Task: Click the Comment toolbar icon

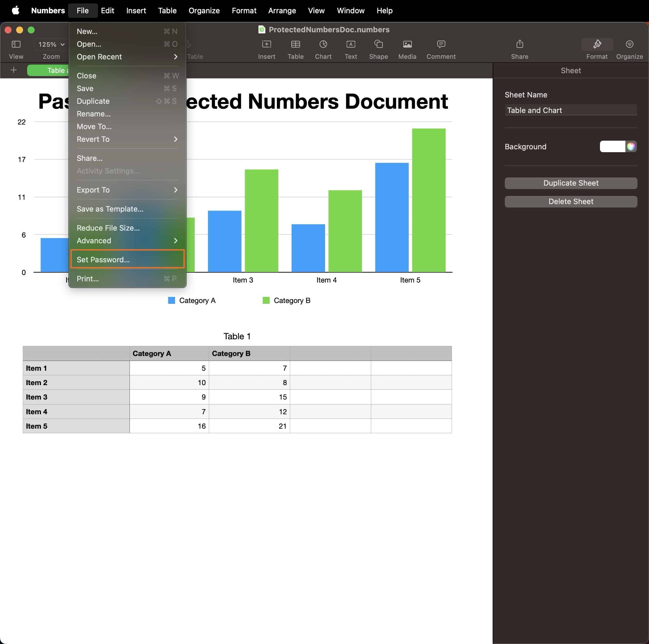Action: pyautogui.click(x=441, y=44)
